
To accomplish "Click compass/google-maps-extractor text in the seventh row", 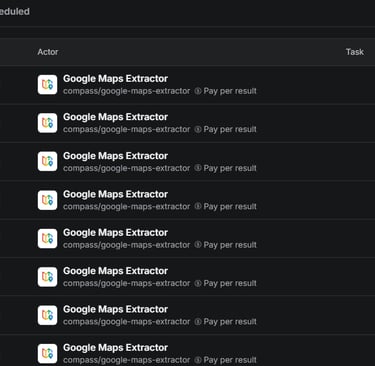I will [127, 322].
